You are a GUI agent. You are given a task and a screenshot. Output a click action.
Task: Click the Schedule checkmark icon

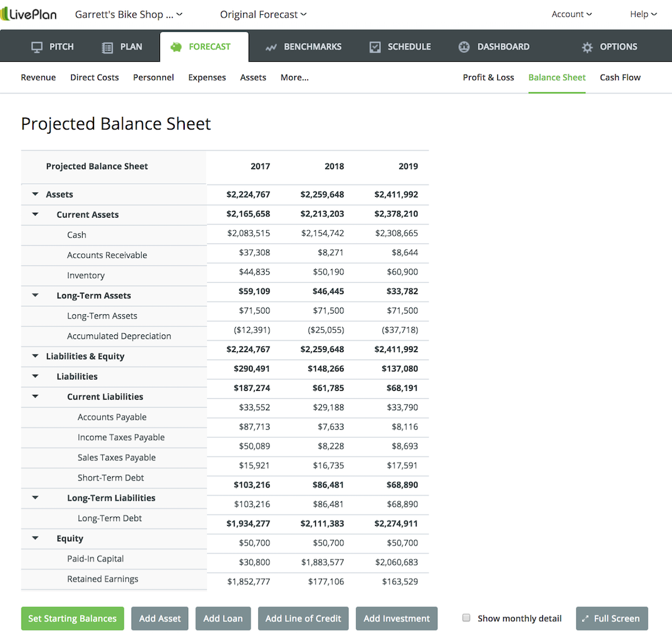376,46
